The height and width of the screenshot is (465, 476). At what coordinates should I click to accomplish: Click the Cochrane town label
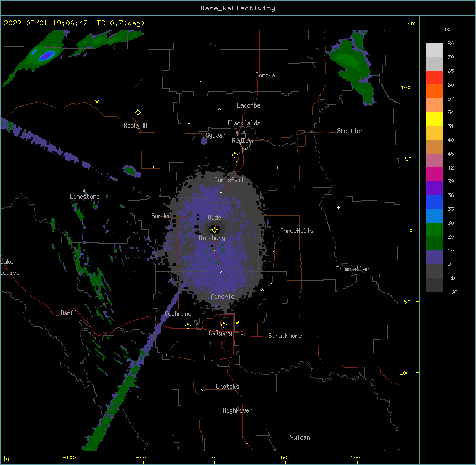(178, 314)
